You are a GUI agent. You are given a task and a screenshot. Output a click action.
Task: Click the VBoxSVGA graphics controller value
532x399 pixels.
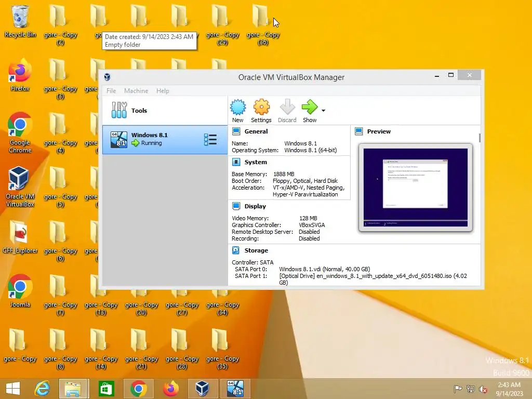tap(312, 225)
